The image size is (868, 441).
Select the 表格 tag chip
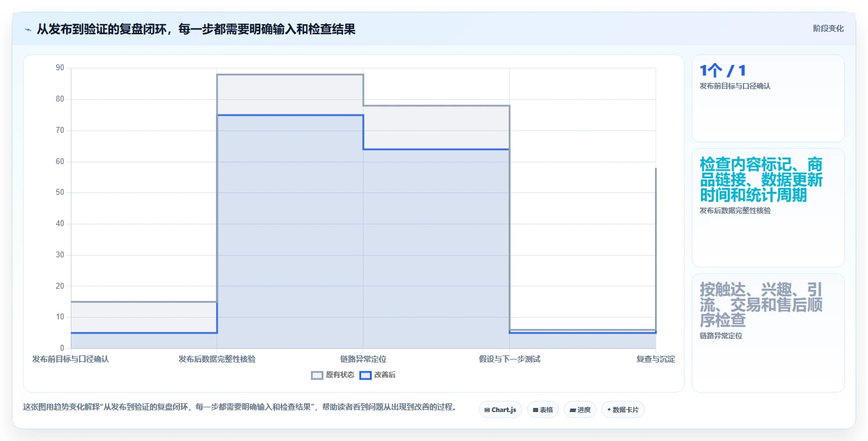click(543, 410)
